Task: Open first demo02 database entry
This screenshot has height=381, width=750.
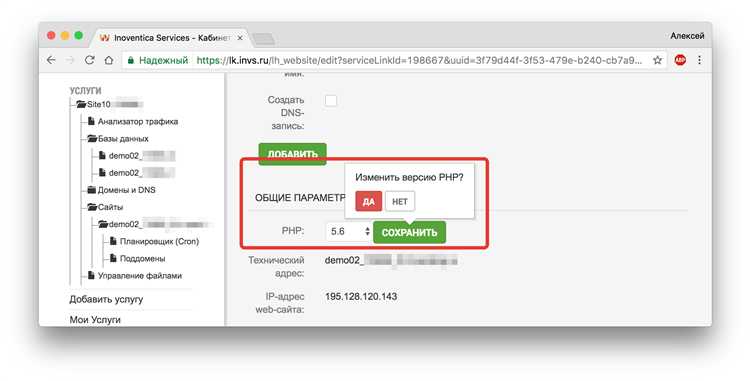Action: (142, 156)
